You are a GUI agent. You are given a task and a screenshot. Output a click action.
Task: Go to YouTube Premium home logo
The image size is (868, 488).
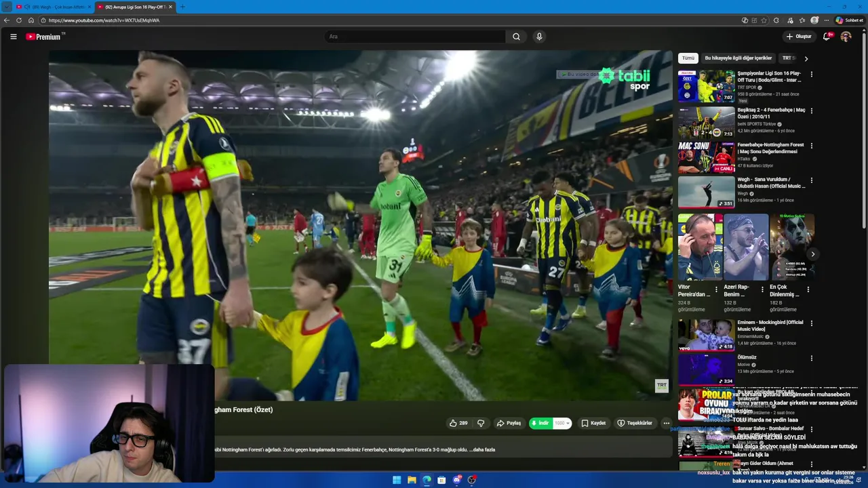(44, 37)
